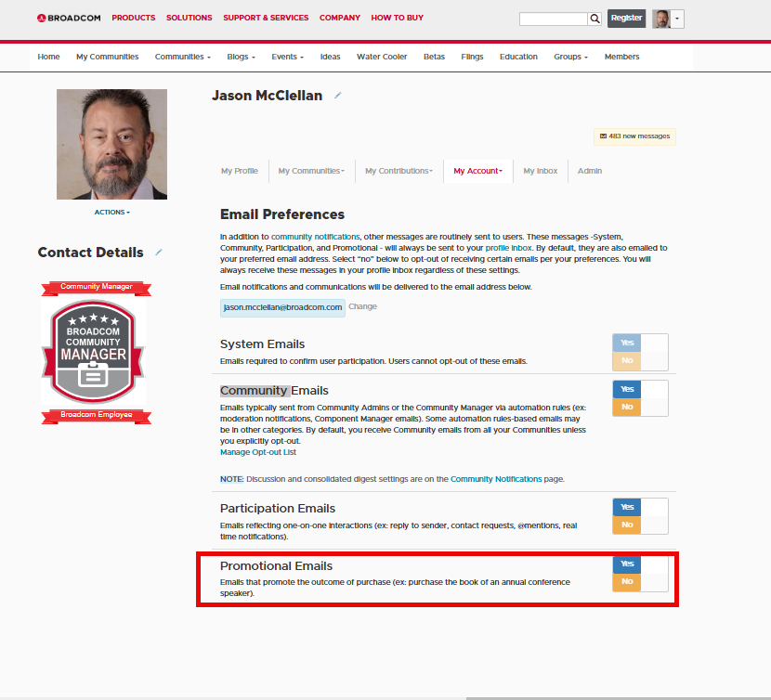Open the ACTIONS dropdown under the profile photo
This screenshot has width=771, height=700.
(x=112, y=213)
